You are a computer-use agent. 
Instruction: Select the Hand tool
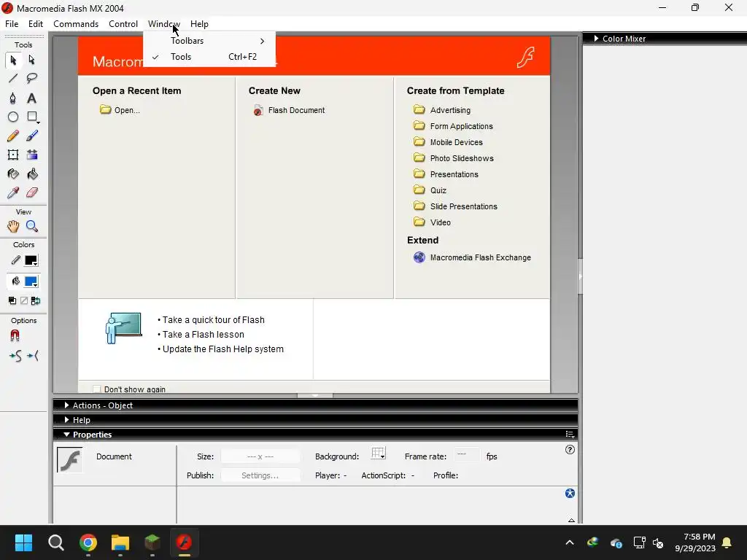tap(13, 227)
